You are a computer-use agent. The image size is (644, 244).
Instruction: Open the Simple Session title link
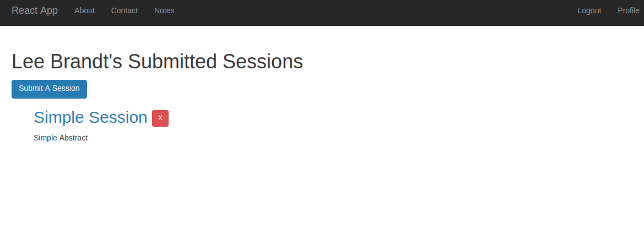point(90,117)
